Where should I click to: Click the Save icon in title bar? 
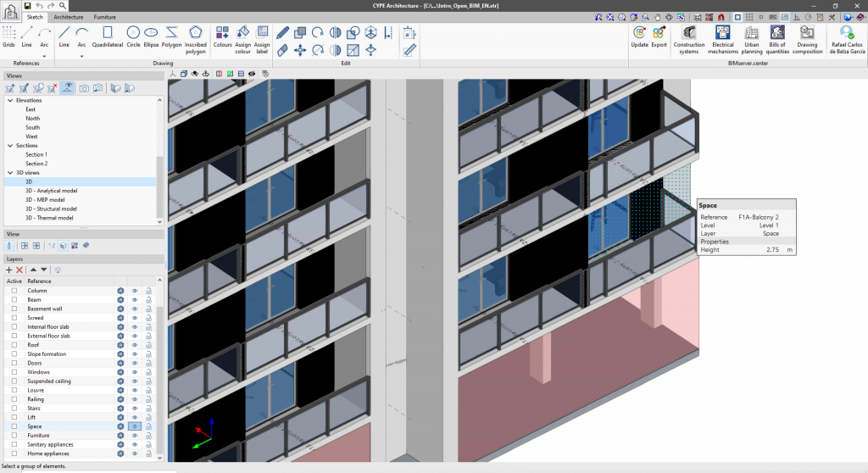coord(27,5)
